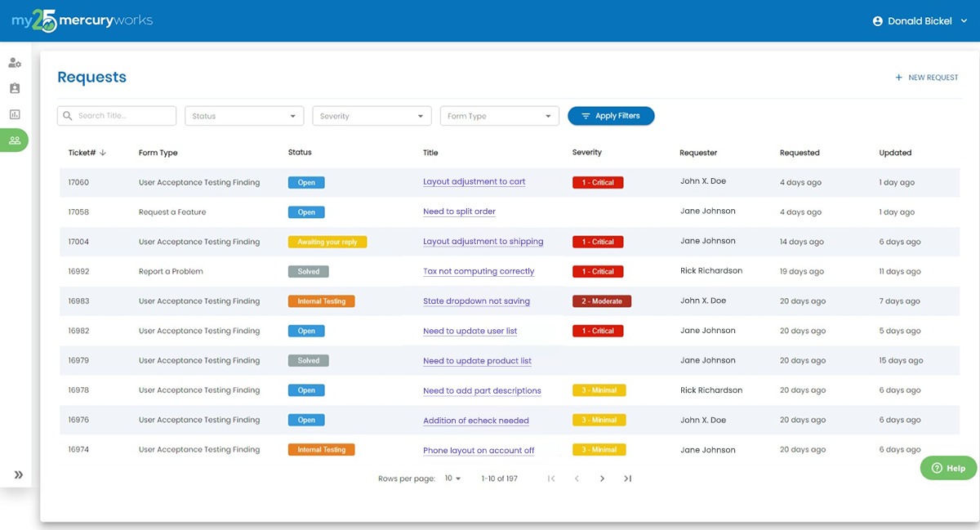Image resolution: width=980 pixels, height=530 pixels.
Task: Toggle the Open status badge on ticket 17060
Action: [305, 182]
